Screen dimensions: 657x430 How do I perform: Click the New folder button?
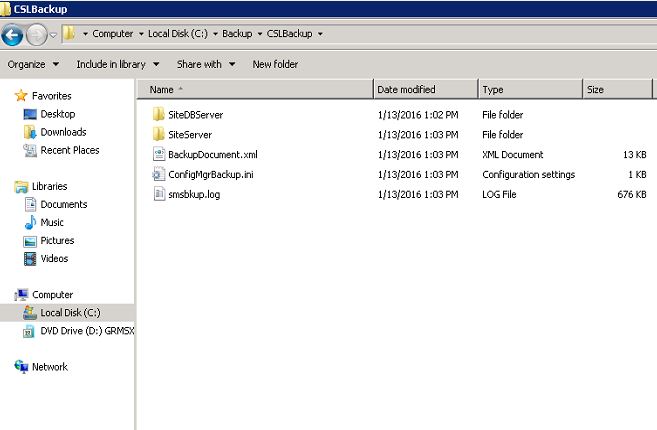275,64
